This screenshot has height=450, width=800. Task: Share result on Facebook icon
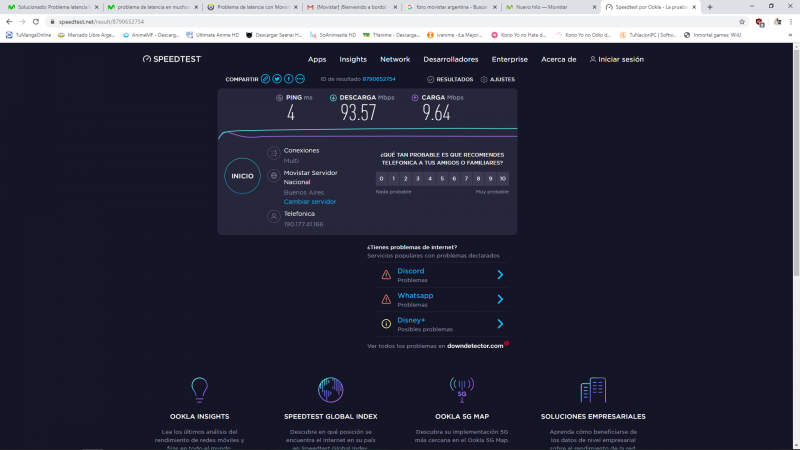point(289,79)
